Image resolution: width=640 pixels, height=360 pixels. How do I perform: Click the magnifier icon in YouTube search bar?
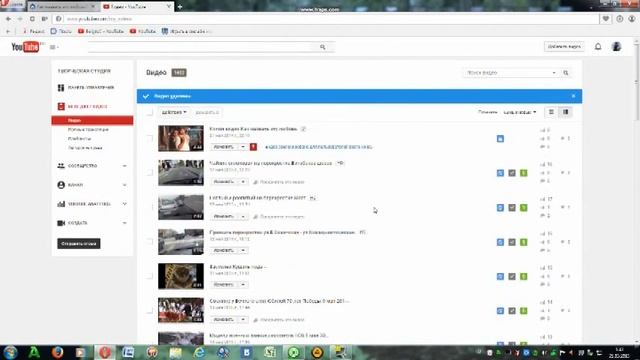click(x=322, y=47)
